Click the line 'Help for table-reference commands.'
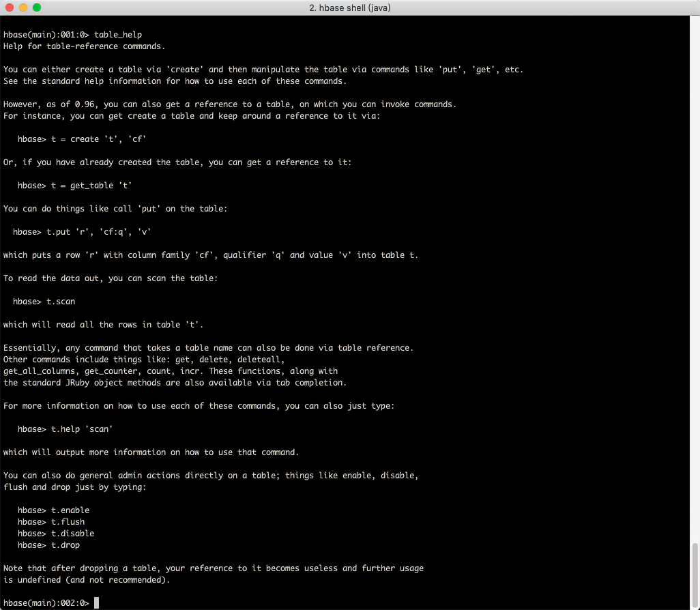 click(x=84, y=46)
